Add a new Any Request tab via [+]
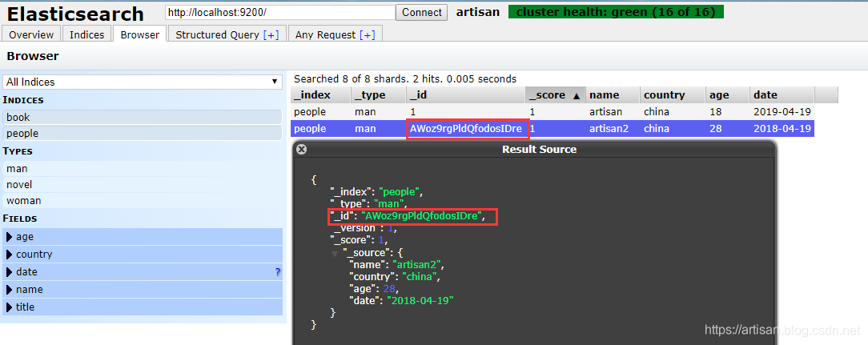This screenshot has width=868, height=345. (x=367, y=34)
